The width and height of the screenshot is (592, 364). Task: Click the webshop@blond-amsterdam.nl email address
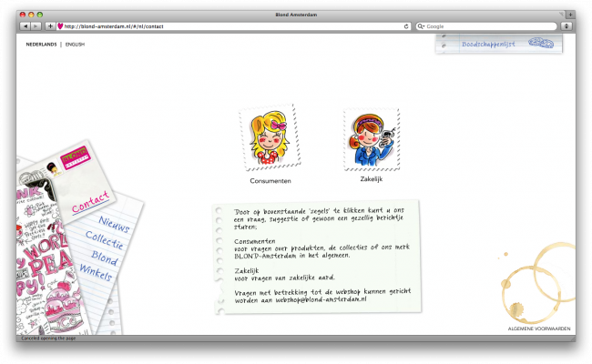321,300
